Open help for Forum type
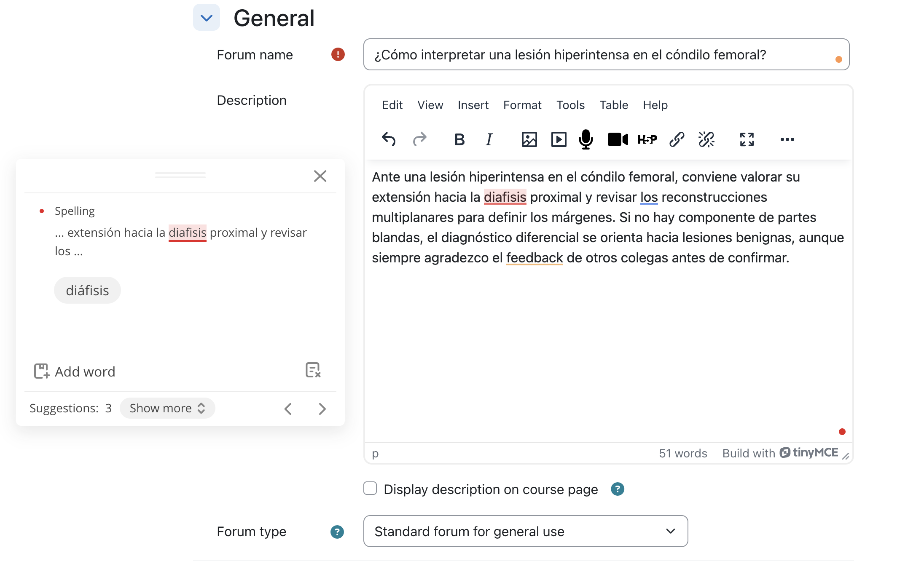Screen dimensions: 924x561 (337, 532)
